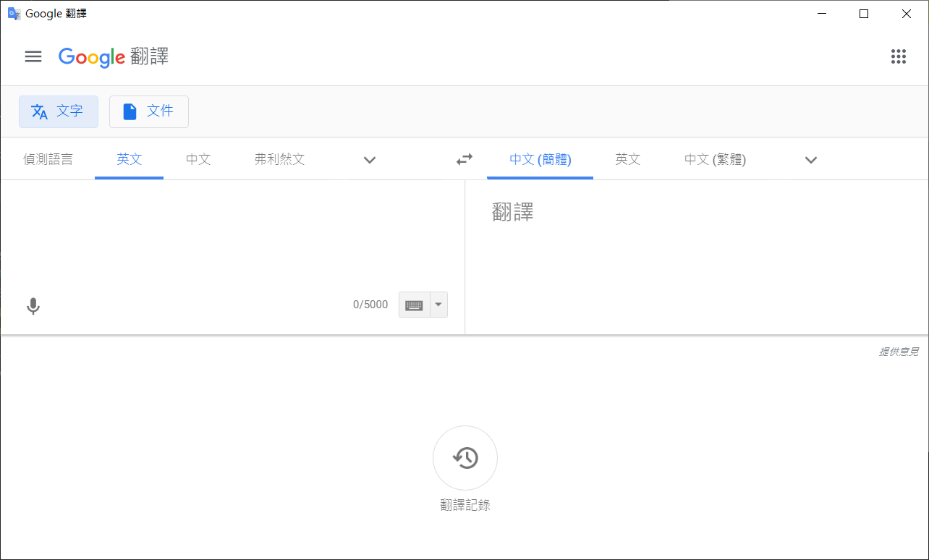Screen dimensions: 929x560
Task: Select 中文 (繁體) as target language
Action: tap(716, 159)
